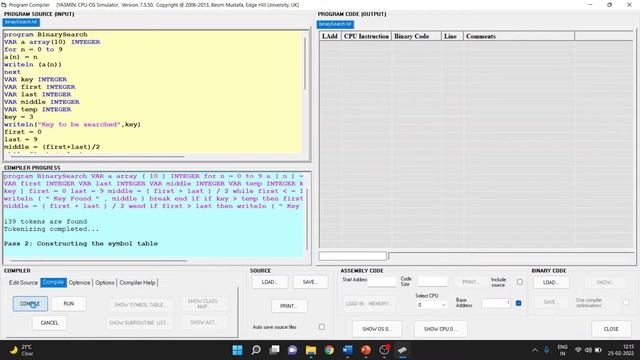Viewport: 640px width, 360px height.
Task: Switch to Microsoft Word on the taskbar
Action: (x=347, y=350)
